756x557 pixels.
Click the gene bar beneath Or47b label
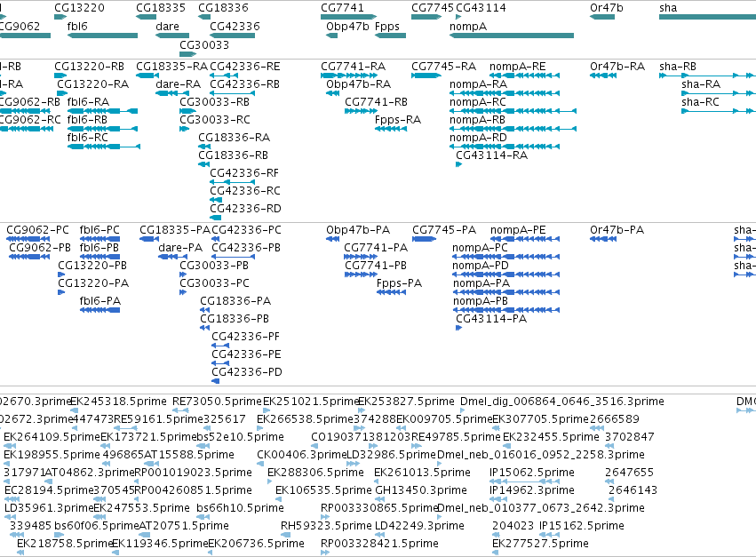[x=602, y=17]
